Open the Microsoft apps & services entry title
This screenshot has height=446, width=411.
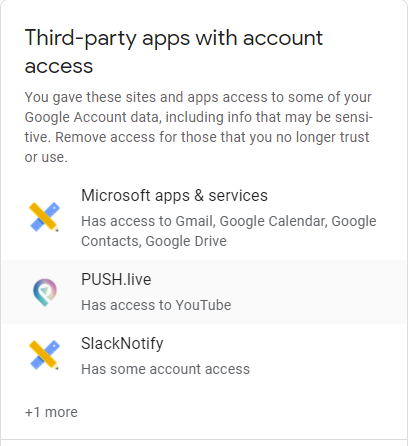174,195
